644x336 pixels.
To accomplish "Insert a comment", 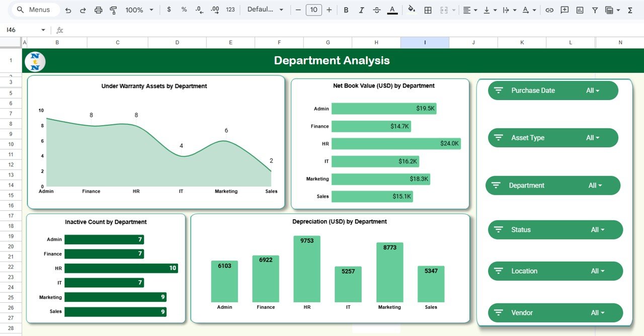I will pyautogui.click(x=565, y=10).
